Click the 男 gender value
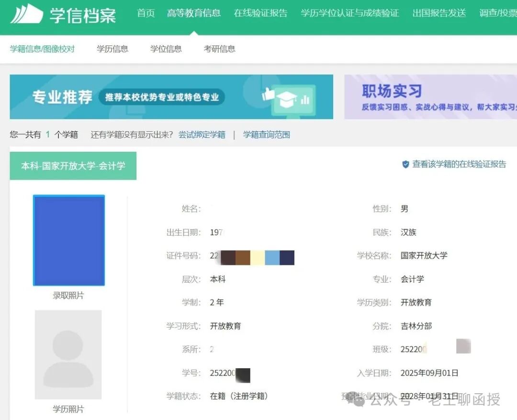 405,208
